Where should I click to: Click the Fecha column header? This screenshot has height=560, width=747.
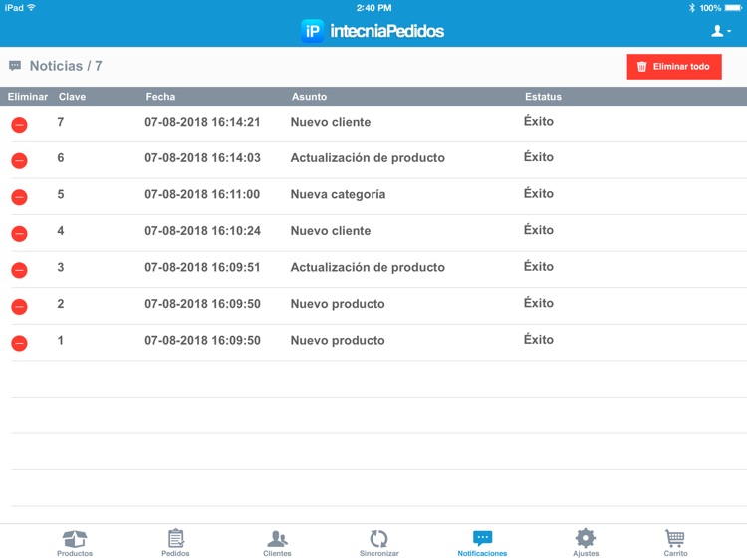click(x=160, y=97)
